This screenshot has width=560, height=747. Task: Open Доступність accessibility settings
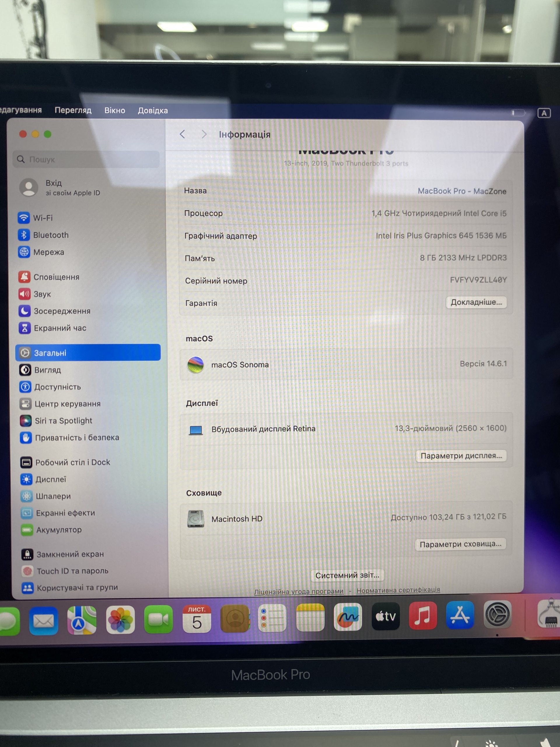[50, 387]
